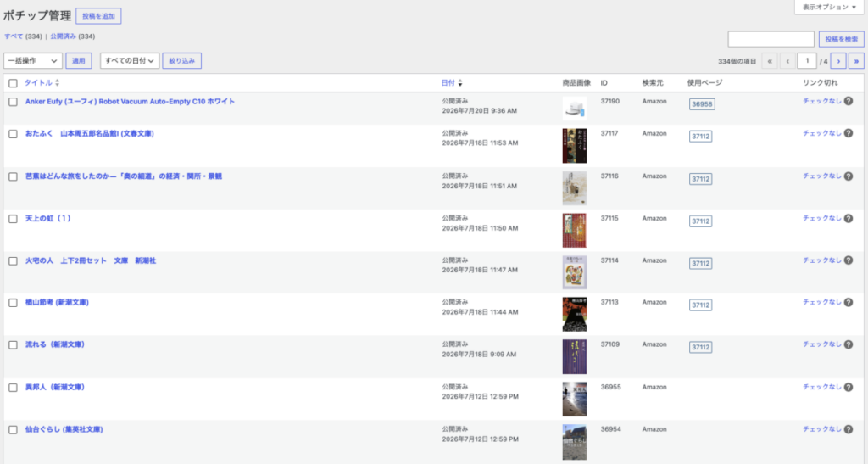Click help icon in 仙台ぐらし row
The height and width of the screenshot is (464, 868).
click(x=848, y=430)
